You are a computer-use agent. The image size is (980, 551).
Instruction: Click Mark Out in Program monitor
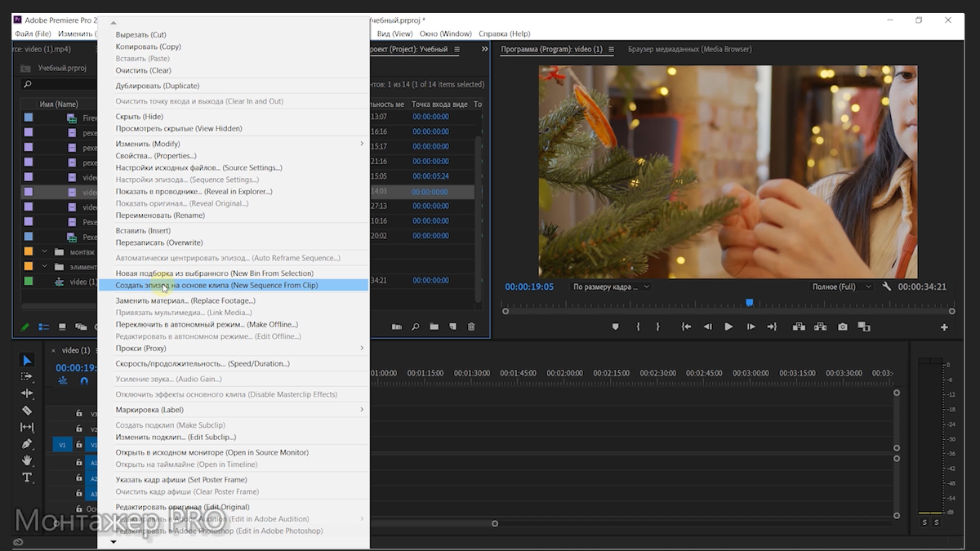point(658,327)
